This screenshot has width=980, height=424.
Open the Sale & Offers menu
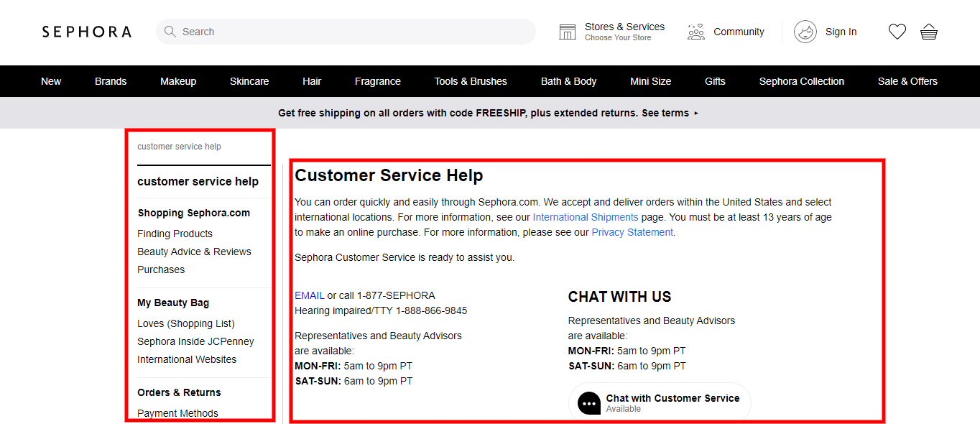click(x=907, y=81)
